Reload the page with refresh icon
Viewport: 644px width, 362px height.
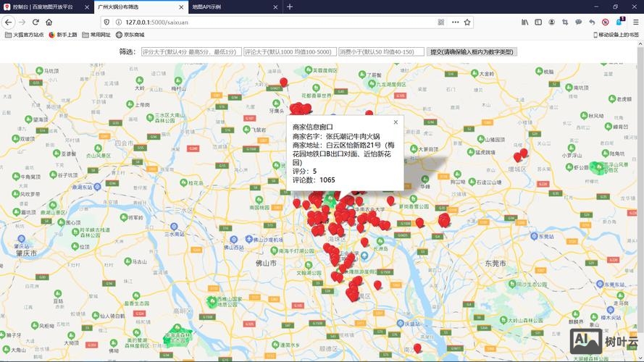click(x=35, y=22)
